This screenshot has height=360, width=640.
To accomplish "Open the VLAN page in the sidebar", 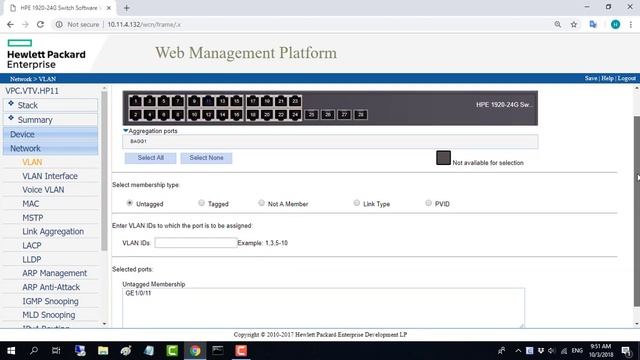I will 32,162.
